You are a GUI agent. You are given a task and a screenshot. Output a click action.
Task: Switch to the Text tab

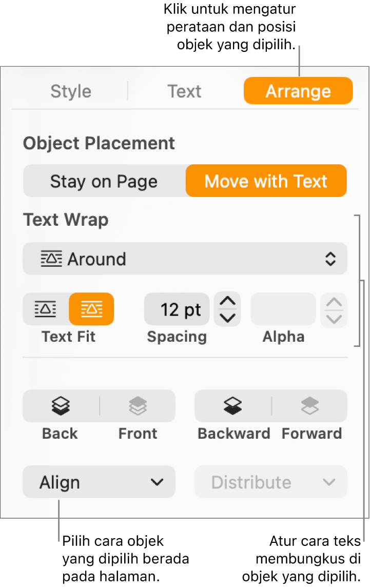[184, 91]
